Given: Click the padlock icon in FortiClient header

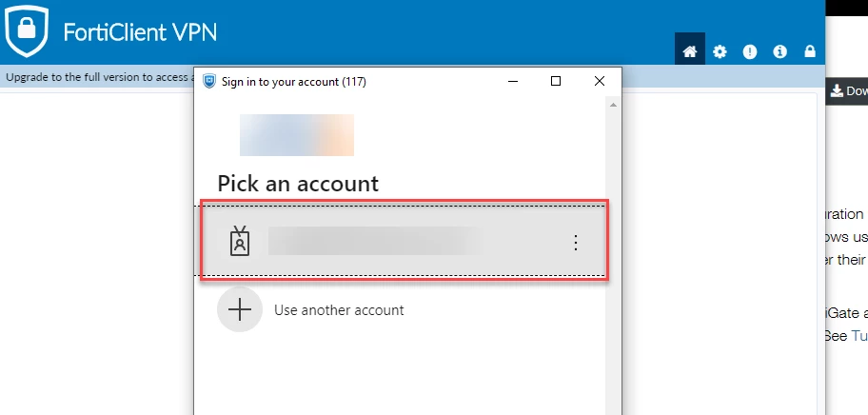Looking at the screenshot, I should click(x=810, y=51).
